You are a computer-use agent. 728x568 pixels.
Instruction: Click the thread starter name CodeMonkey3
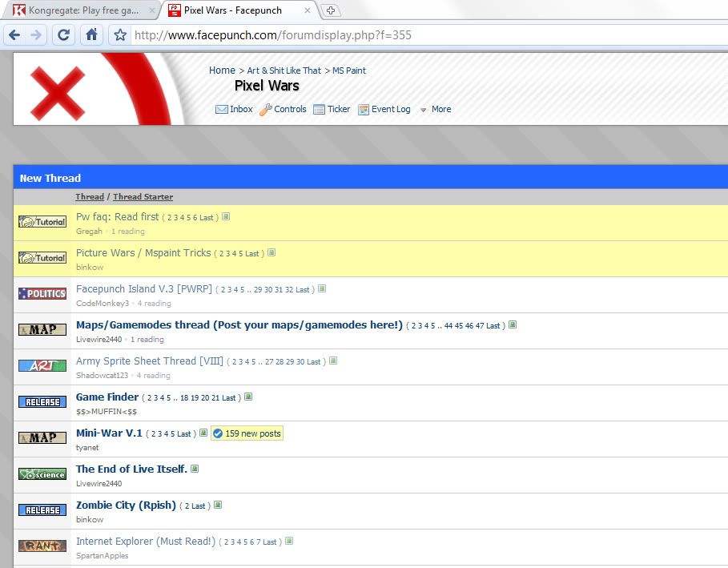(x=103, y=304)
